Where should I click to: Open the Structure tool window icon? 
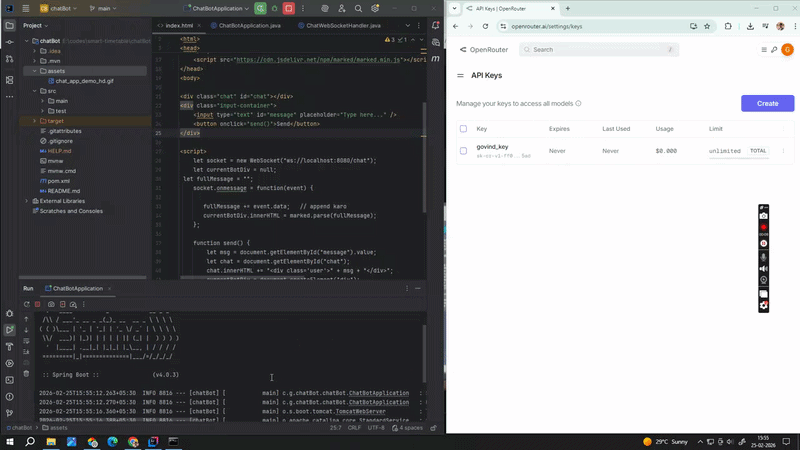pos(10,80)
